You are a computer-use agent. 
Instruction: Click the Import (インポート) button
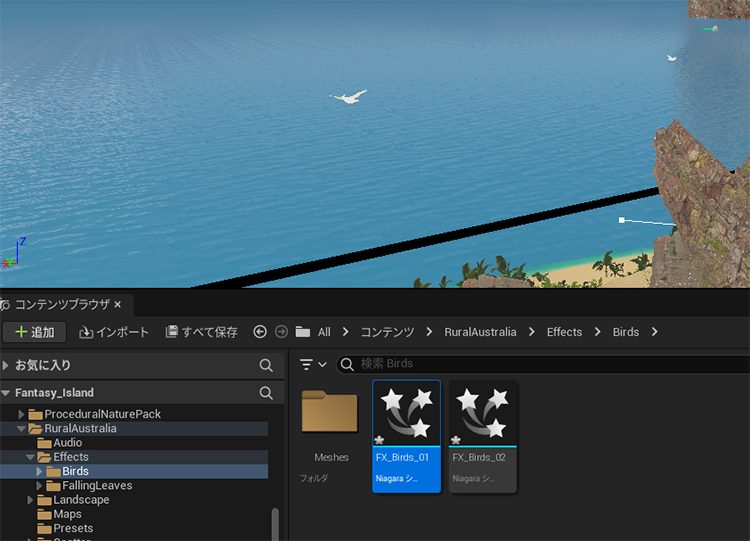coord(114,332)
